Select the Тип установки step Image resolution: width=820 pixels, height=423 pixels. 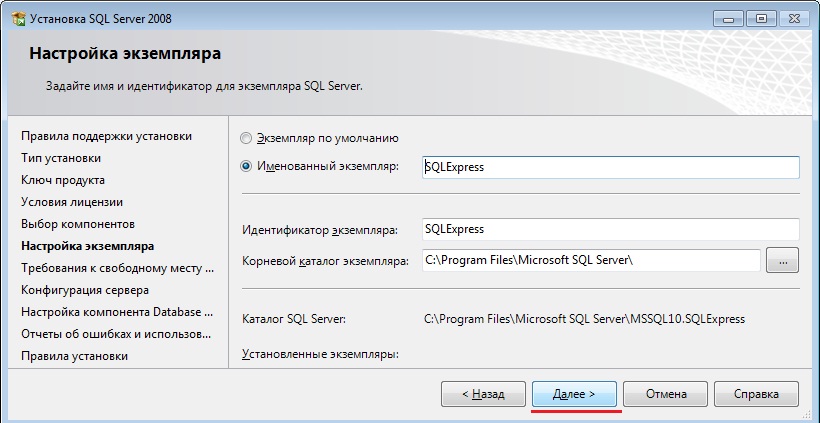point(61,158)
